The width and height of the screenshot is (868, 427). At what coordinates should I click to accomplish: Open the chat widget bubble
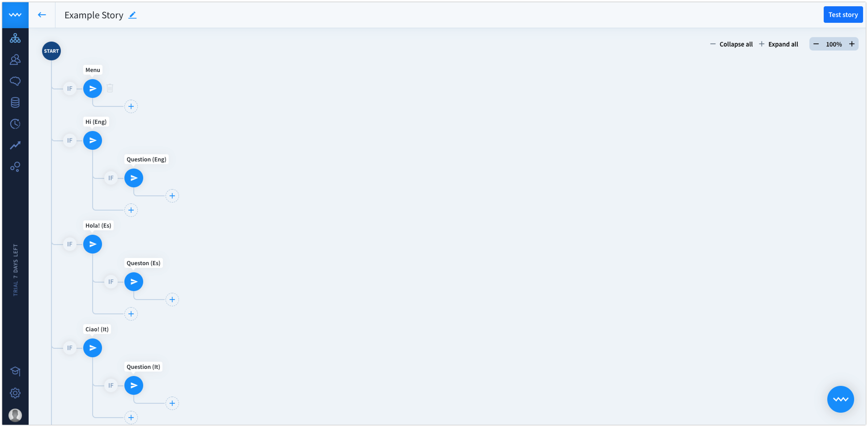tap(840, 399)
